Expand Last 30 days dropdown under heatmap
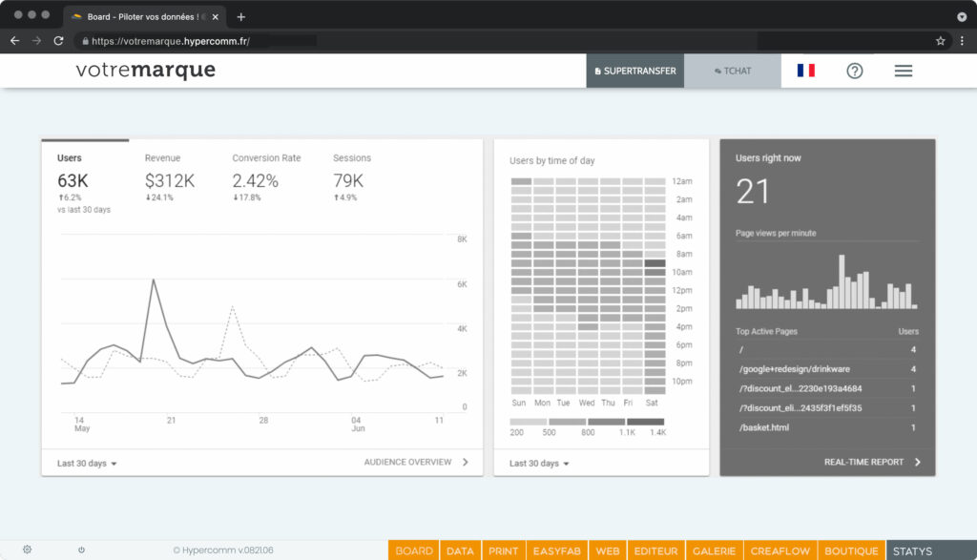The width and height of the screenshot is (977, 560). pyautogui.click(x=539, y=463)
